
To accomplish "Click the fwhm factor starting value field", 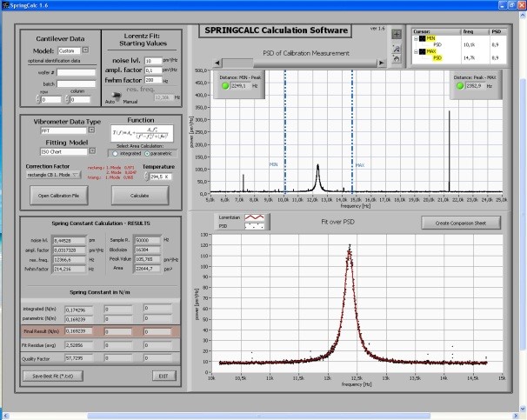I will pyautogui.click(x=153, y=80).
